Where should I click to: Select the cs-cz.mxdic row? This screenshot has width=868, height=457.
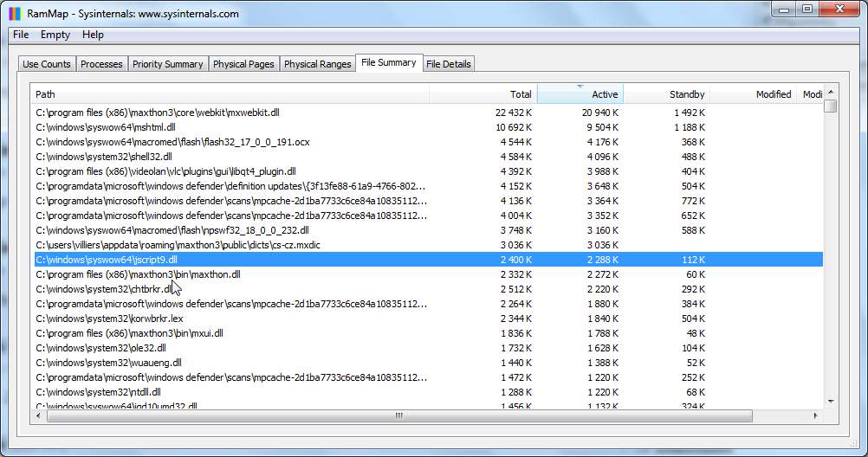click(429, 245)
